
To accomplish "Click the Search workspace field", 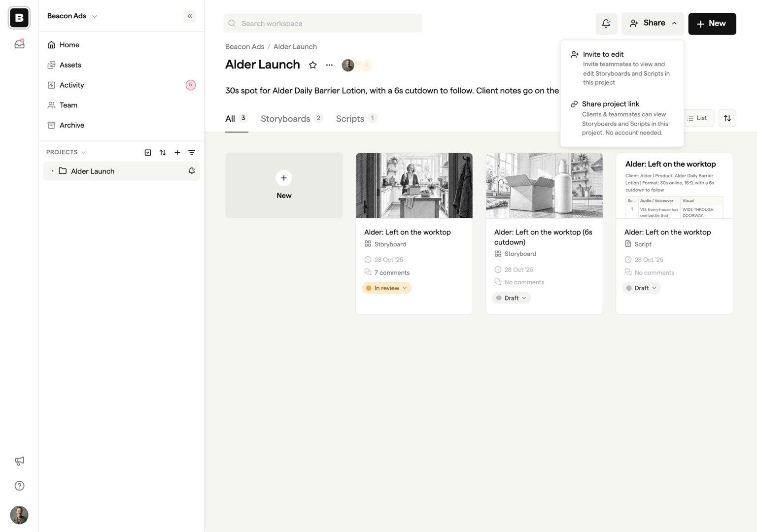I will tap(323, 23).
